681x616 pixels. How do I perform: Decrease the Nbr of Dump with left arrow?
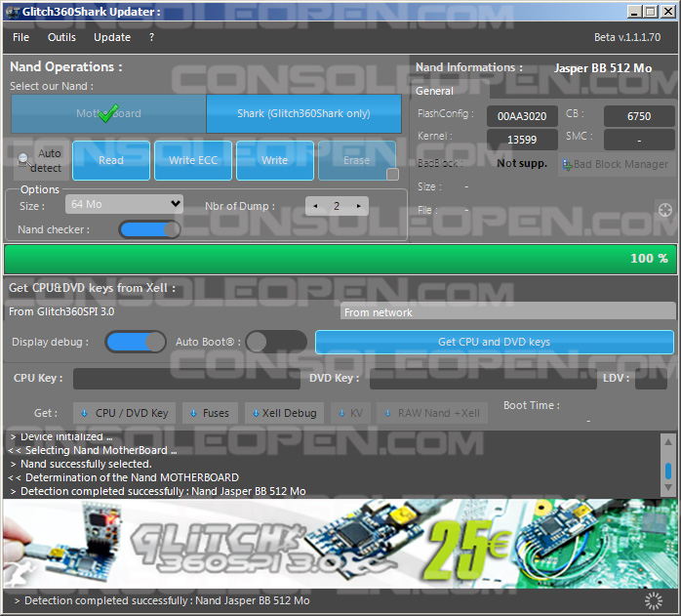tap(314, 206)
